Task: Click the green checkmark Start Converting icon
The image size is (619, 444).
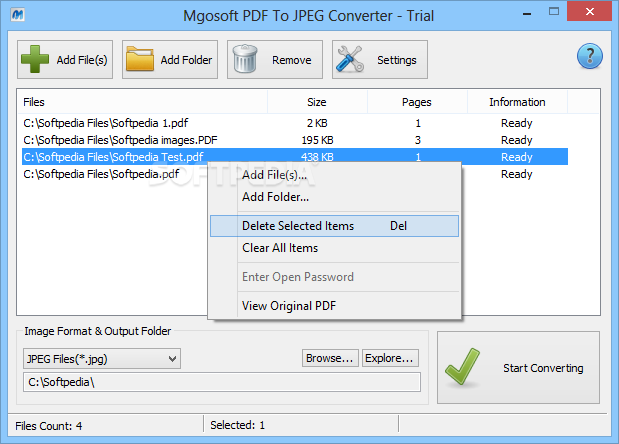Action: tap(462, 367)
